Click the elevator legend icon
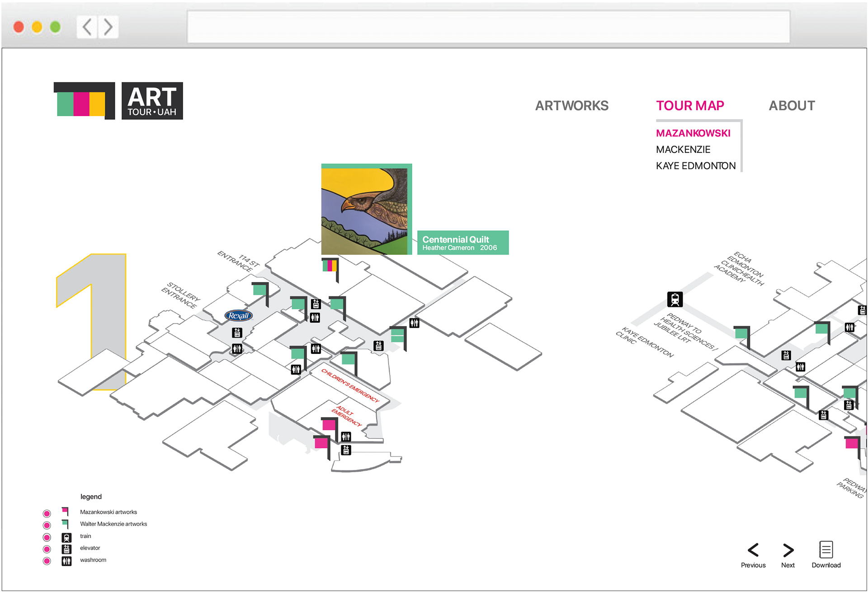Viewport: 868px width, 592px height. click(x=66, y=550)
